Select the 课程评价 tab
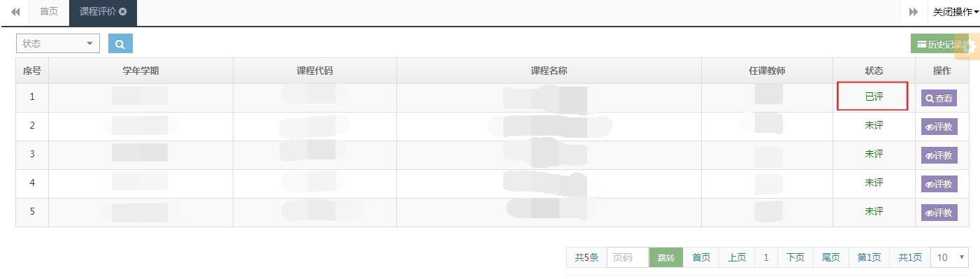Image resolution: width=980 pixels, height=279 pixels. [98, 12]
